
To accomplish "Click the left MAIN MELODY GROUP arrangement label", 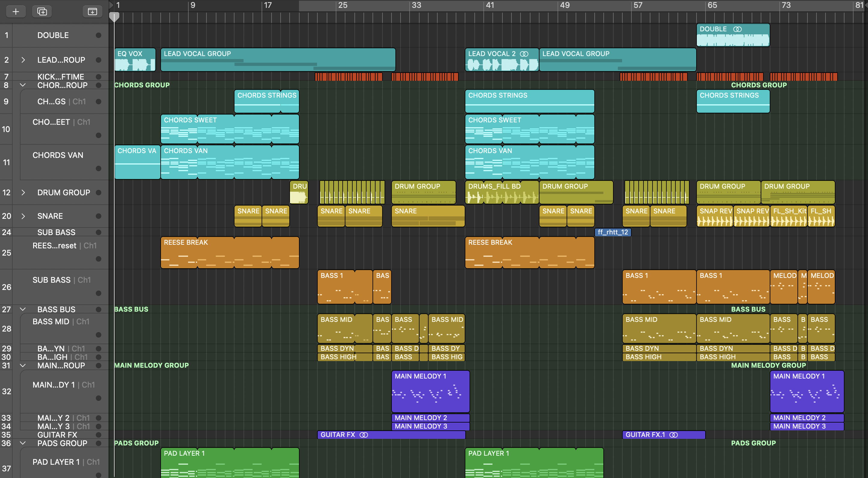I will click(x=151, y=366).
